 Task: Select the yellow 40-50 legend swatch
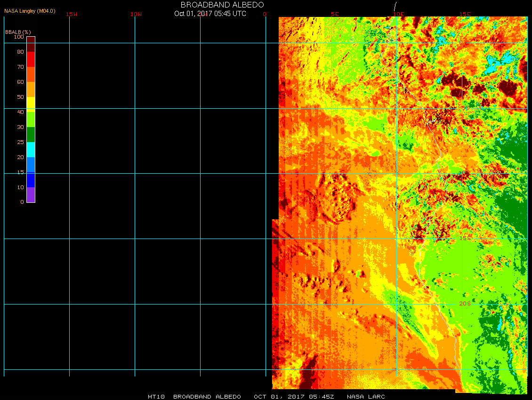click(x=31, y=104)
